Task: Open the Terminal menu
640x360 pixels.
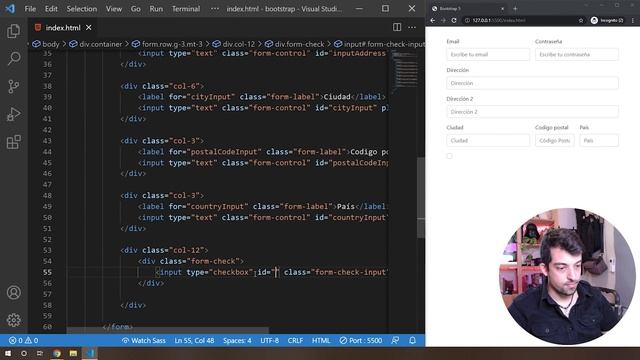Action: pos(186,9)
